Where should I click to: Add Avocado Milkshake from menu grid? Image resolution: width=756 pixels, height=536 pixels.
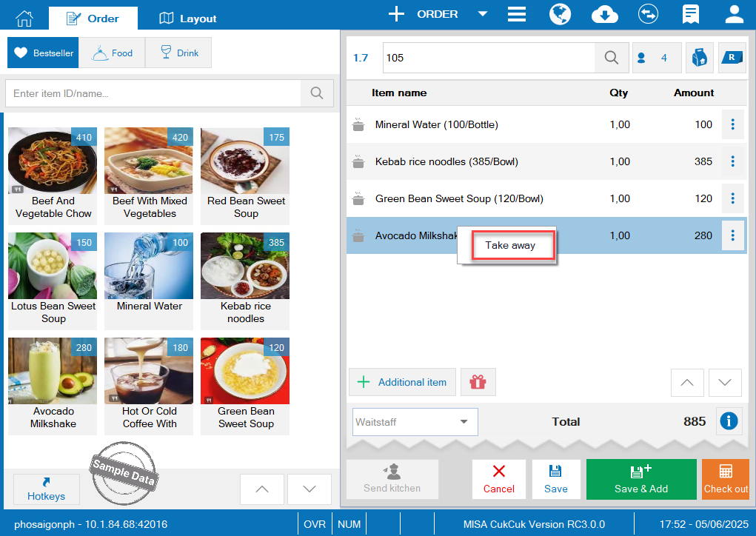pos(53,386)
